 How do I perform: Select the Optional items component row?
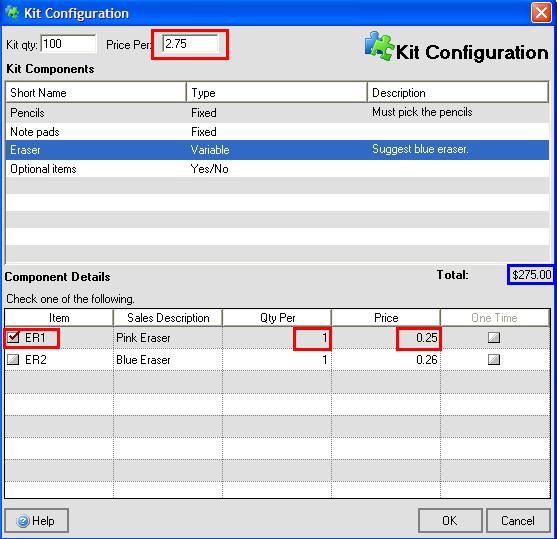tap(277, 169)
